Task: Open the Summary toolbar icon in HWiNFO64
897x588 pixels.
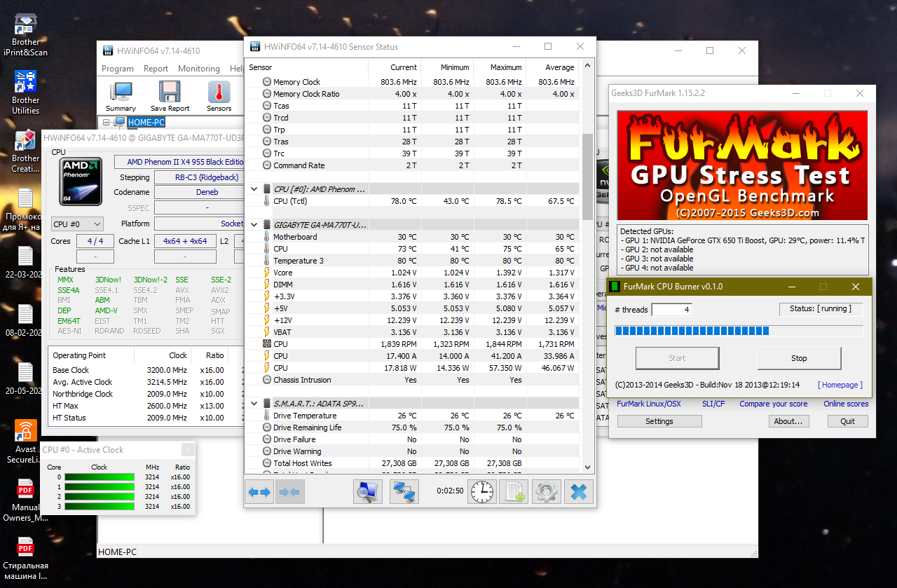Action: (x=121, y=96)
